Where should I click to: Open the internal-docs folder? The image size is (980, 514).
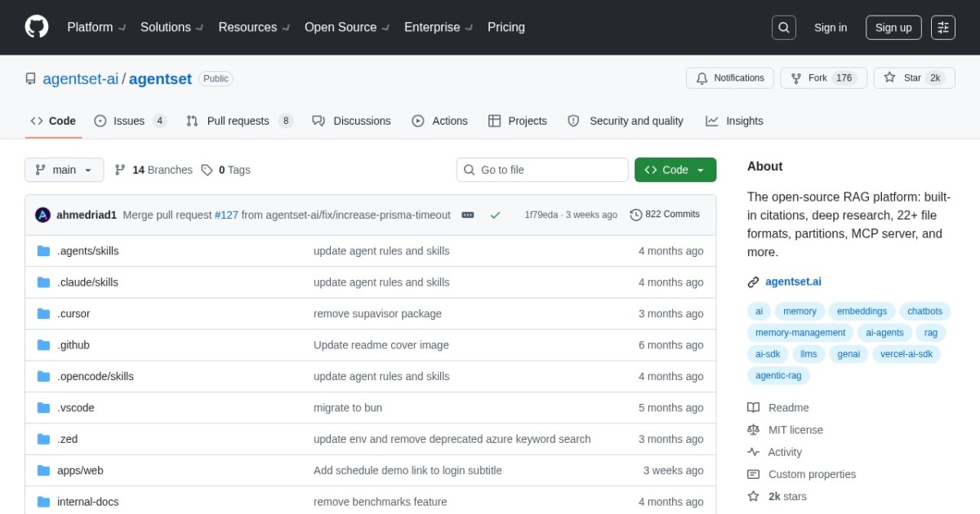pyautogui.click(x=88, y=502)
